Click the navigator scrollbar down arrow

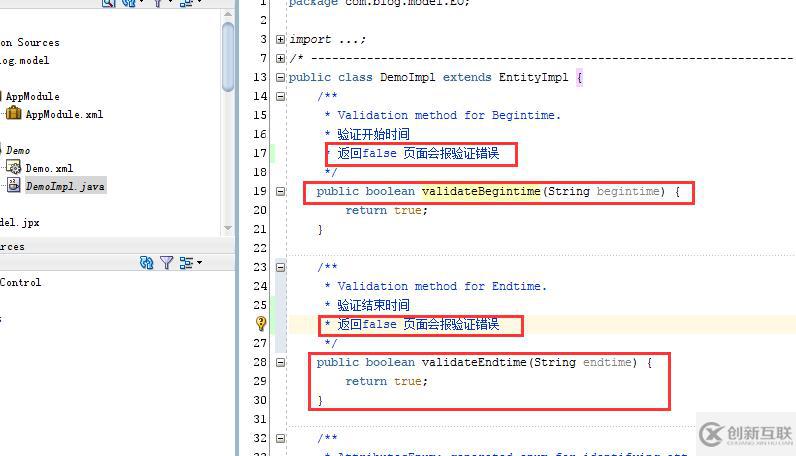tap(228, 228)
